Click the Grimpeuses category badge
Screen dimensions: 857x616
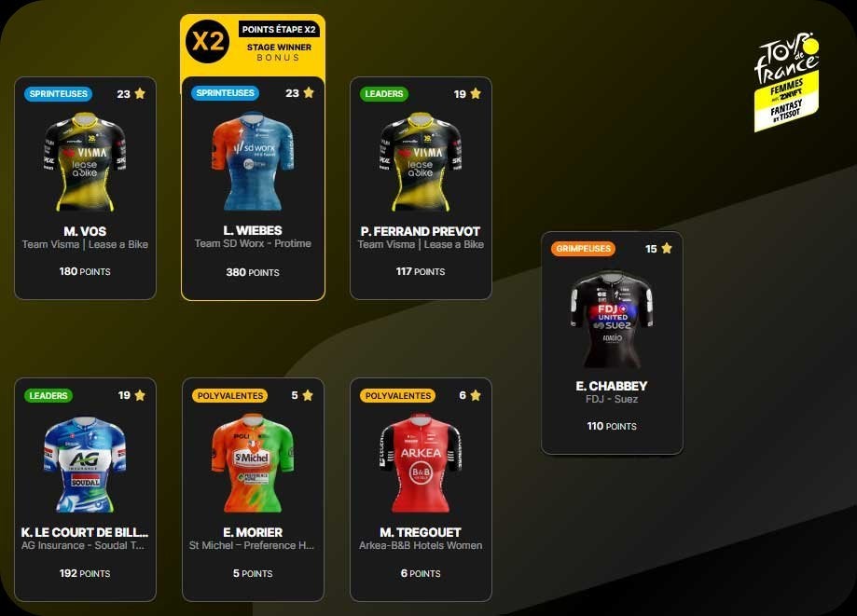click(x=583, y=249)
